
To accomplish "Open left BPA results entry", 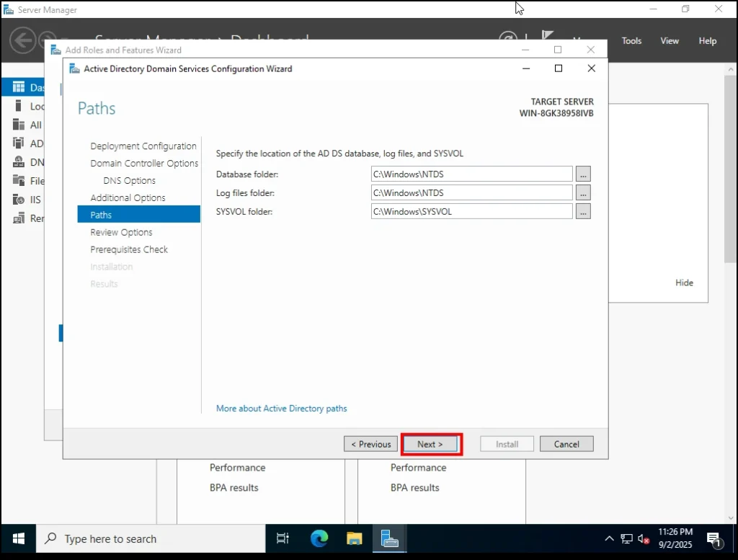I will point(234,487).
